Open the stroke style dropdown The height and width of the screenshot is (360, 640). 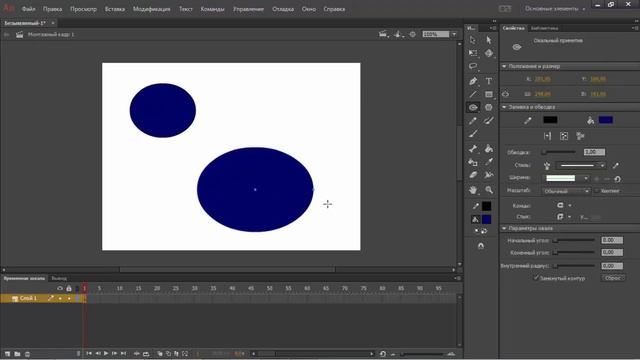581,165
